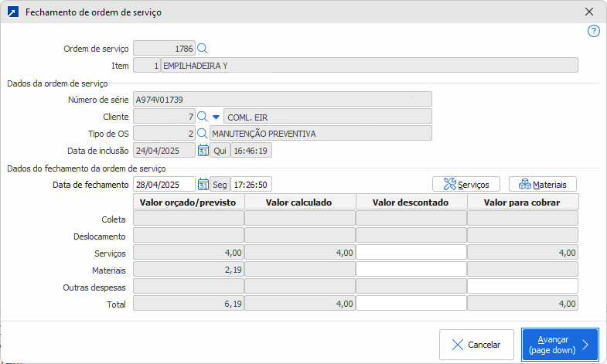Click the Ordem de serviço number field
Viewport: 607px width, 364px height.
point(164,49)
